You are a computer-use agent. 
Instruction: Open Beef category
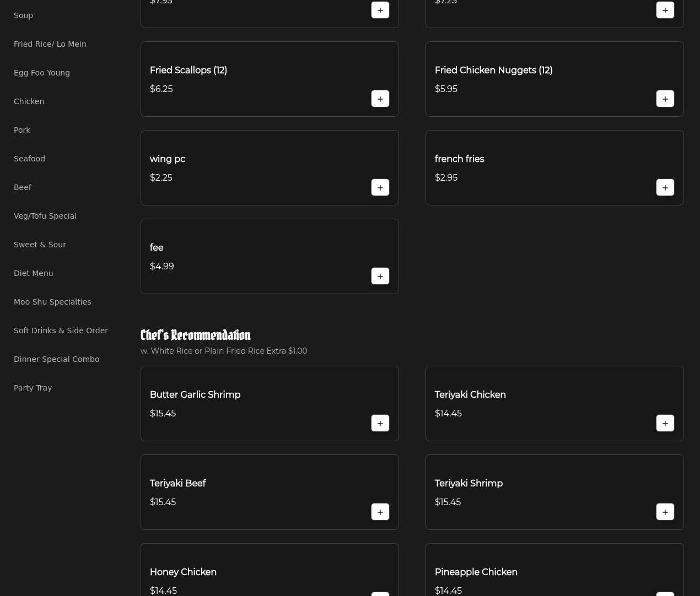pos(23,187)
